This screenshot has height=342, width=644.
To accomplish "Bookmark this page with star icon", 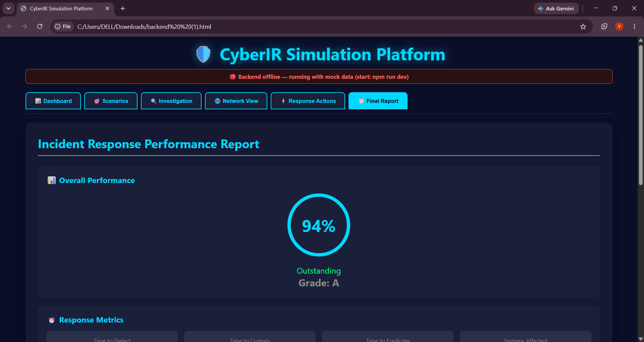I will 583,26.
